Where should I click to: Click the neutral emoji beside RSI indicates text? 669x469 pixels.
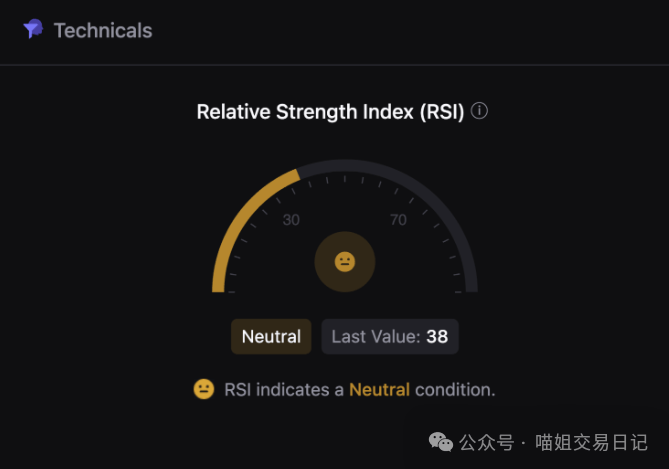(204, 389)
